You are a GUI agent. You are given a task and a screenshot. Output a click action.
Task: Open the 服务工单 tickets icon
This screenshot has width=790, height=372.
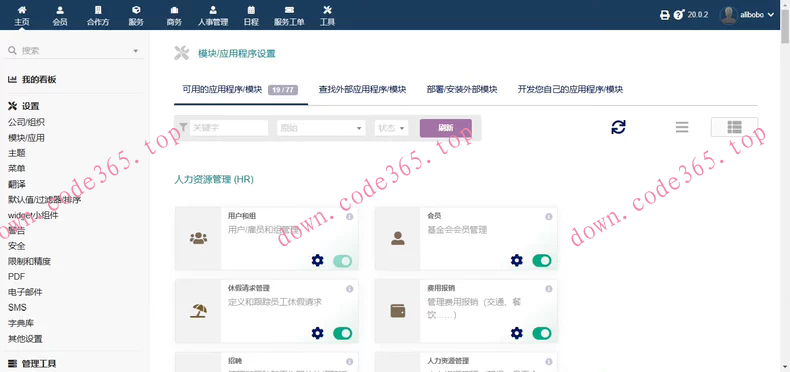point(289,10)
